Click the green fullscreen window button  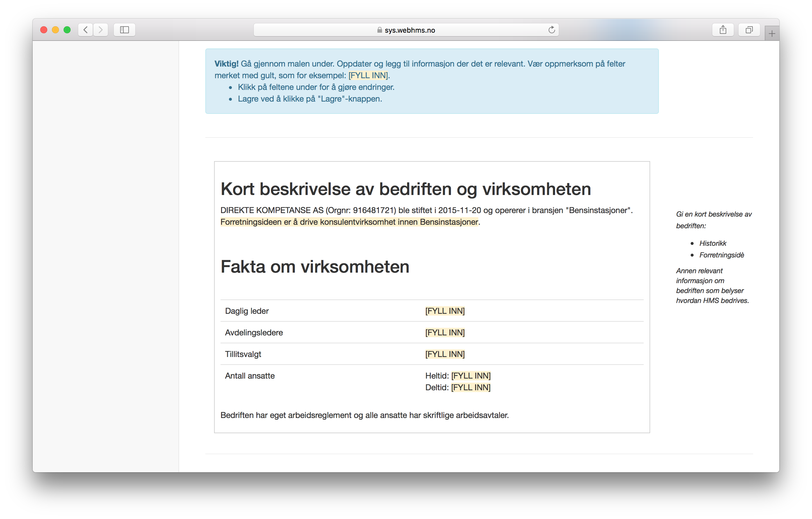[x=67, y=30]
